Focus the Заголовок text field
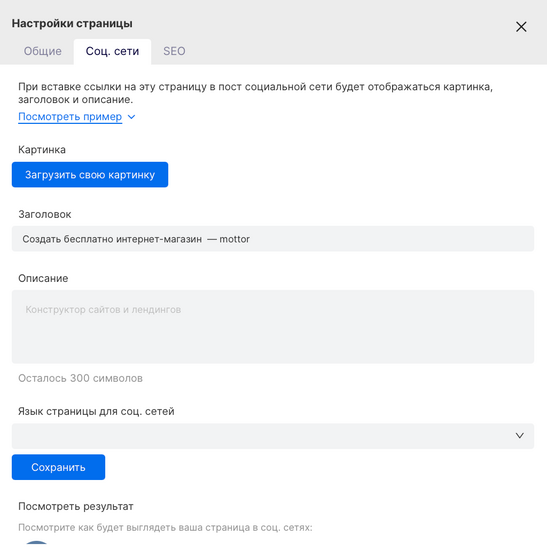 [273, 239]
